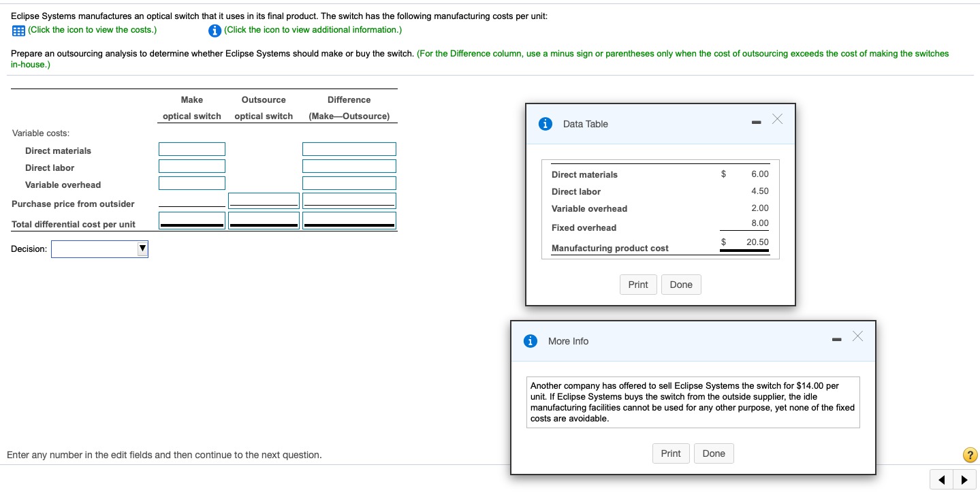The width and height of the screenshot is (980, 497).
Task: Go to the previous question arrow
Action: click(942, 479)
